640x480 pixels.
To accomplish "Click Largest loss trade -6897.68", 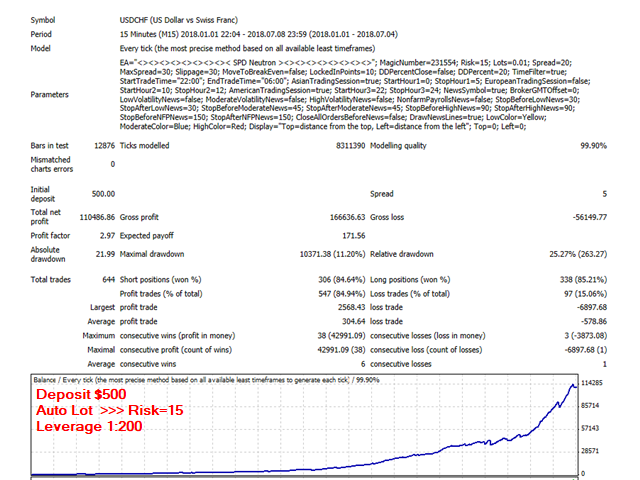I will point(592,307).
